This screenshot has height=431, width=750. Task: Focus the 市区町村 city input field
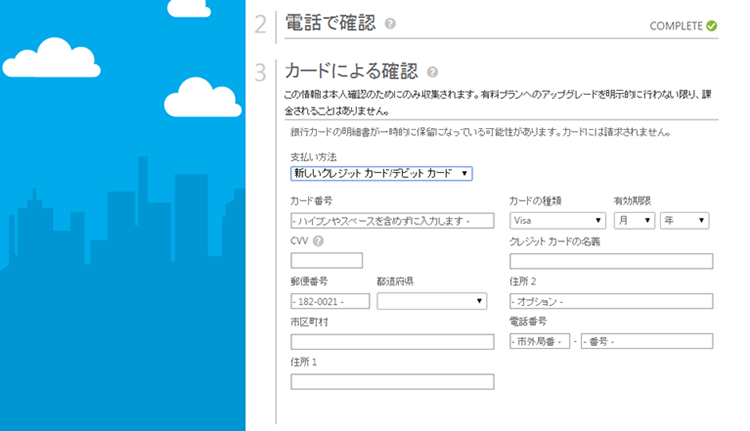tap(392, 342)
